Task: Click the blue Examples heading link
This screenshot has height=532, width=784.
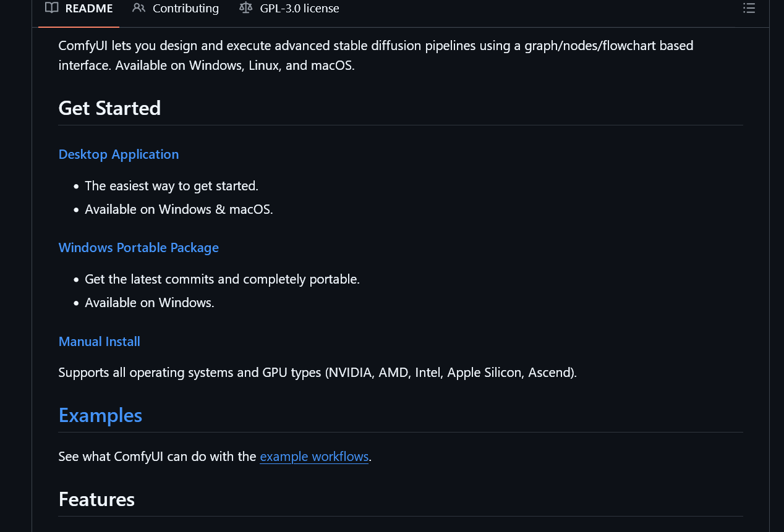Action: [100, 415]
